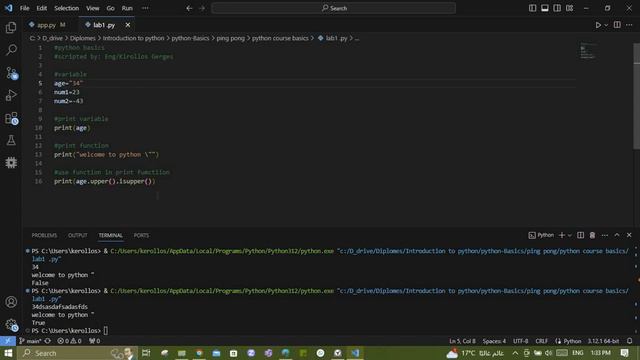Screen dimensions: 640x360
Task: Maximize the panel with the up chevron
Action: pos(617,235)
